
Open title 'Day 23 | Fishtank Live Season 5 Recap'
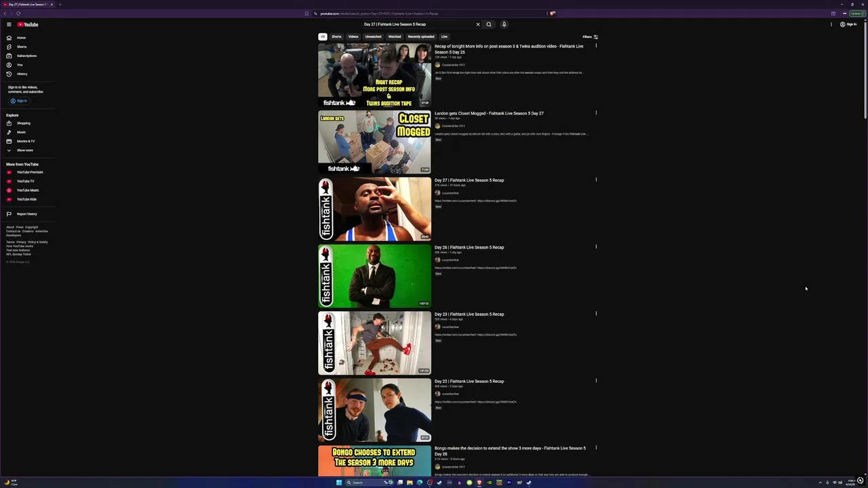469,314
